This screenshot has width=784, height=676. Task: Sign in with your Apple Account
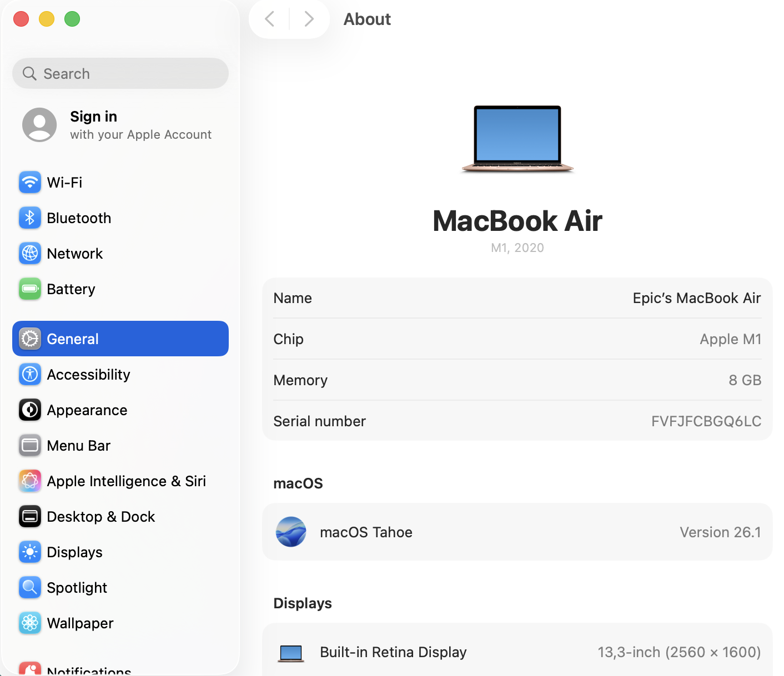(x=120, y=125)
